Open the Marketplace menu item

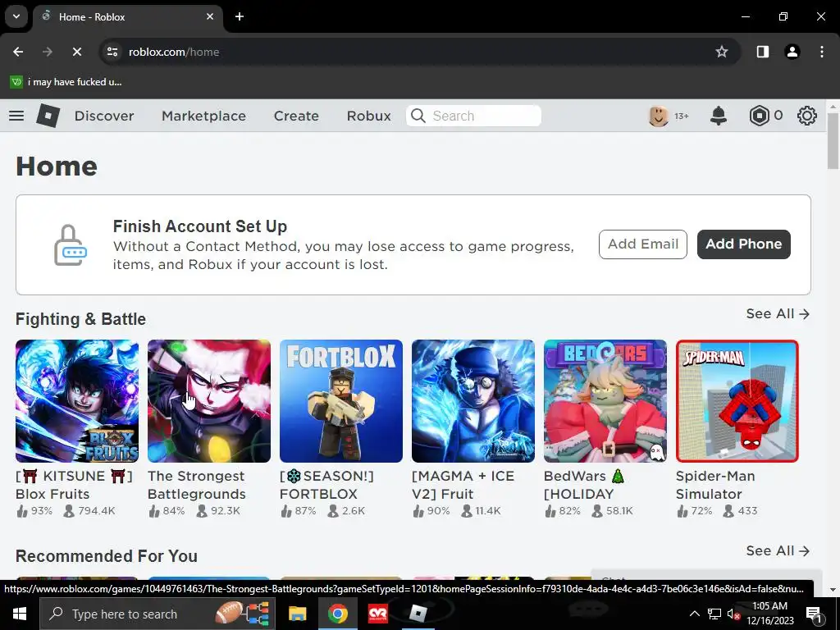203,116
